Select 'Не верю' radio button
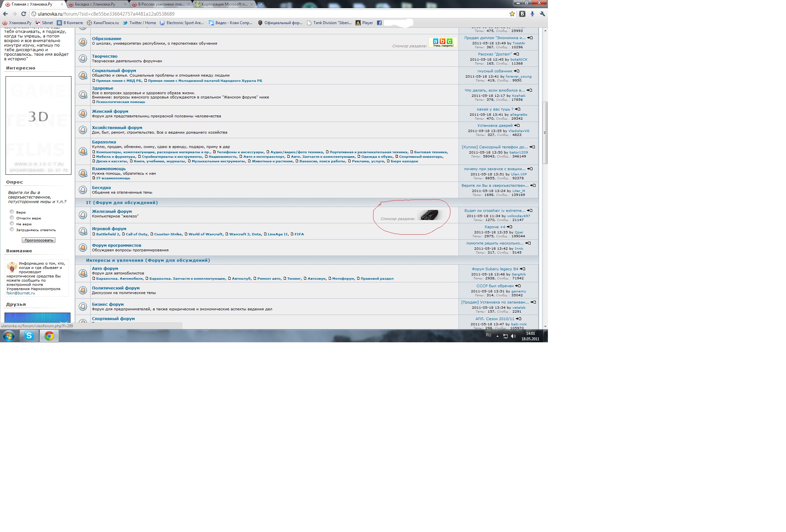This screenshot has height=532, width=786. tap(12, 223)
